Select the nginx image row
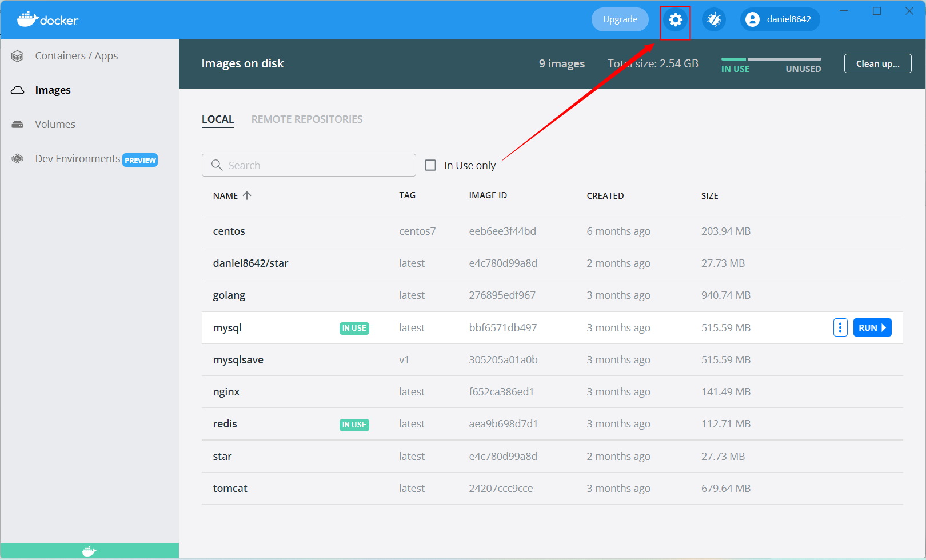Screen dimensions: 926x560 pos(552,392)
